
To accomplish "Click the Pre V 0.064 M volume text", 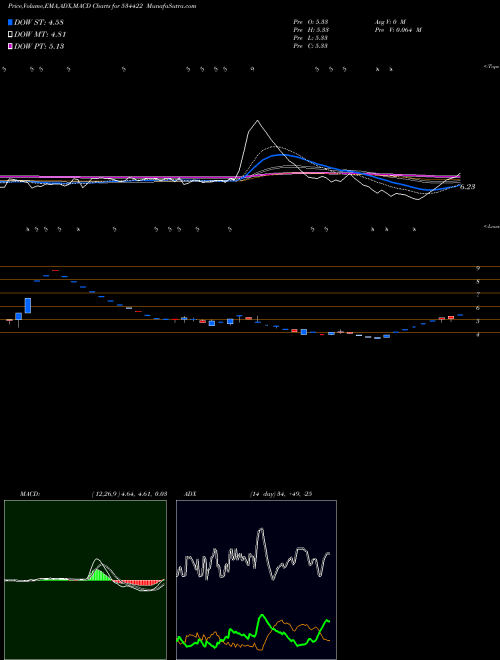I will coord(398,30).
